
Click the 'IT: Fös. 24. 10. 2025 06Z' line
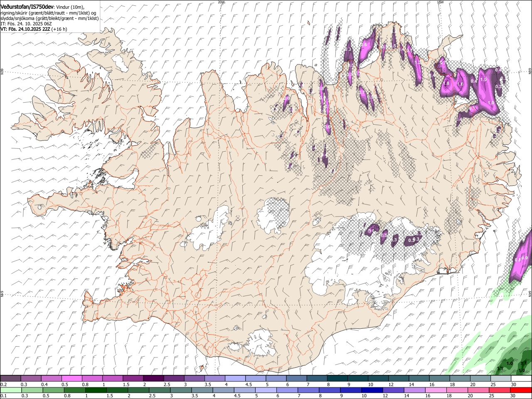26,24
